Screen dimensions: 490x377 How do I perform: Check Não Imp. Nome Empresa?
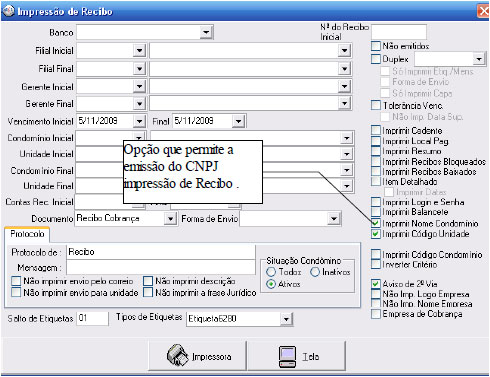tap(376, 304)
